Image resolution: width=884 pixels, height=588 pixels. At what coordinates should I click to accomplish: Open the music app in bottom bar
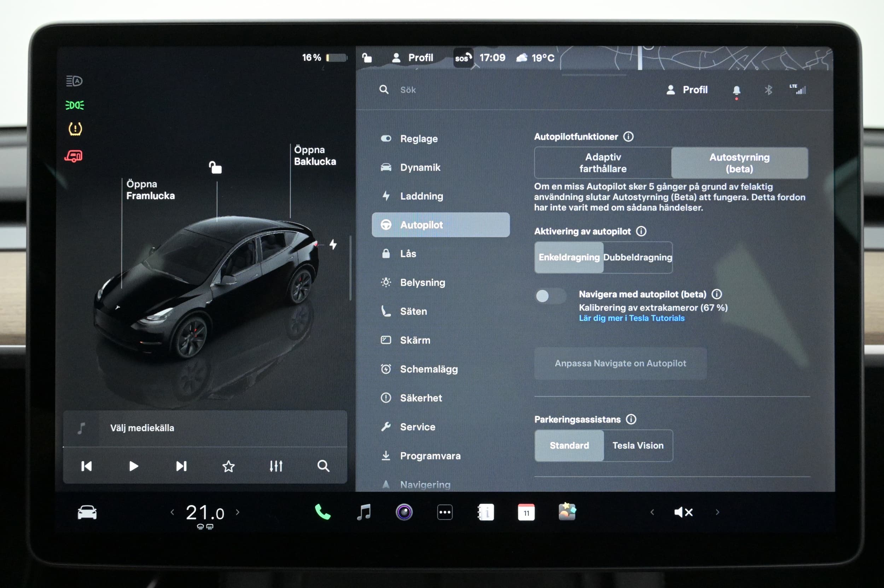[364, 512]
